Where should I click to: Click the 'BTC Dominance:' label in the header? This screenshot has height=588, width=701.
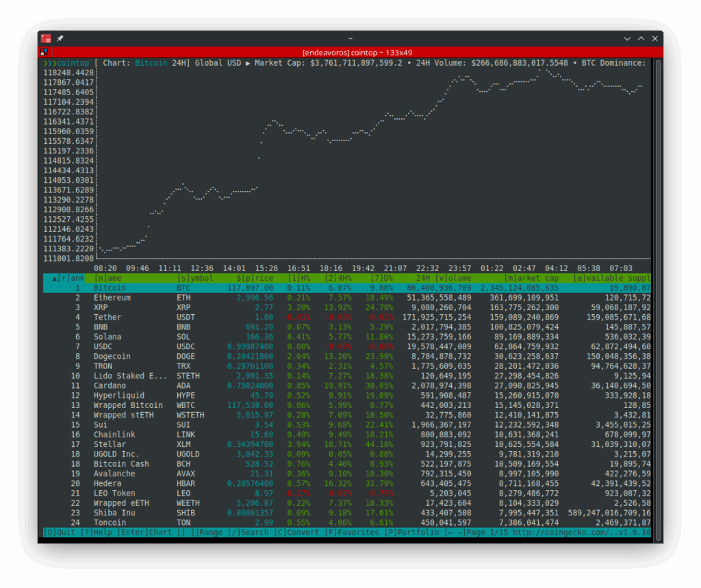tap(613, 63)
